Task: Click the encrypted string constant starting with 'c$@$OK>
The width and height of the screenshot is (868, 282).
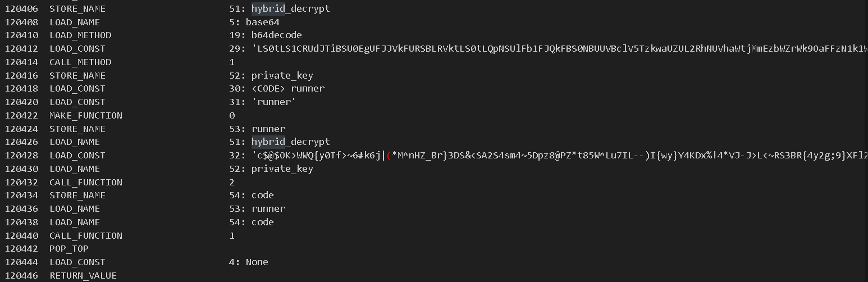Action: pyautogui.click(x=556, y=156)
